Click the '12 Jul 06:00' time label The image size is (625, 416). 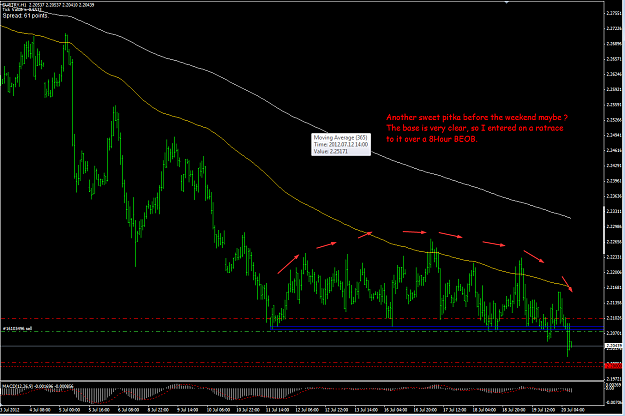(307, 410)
